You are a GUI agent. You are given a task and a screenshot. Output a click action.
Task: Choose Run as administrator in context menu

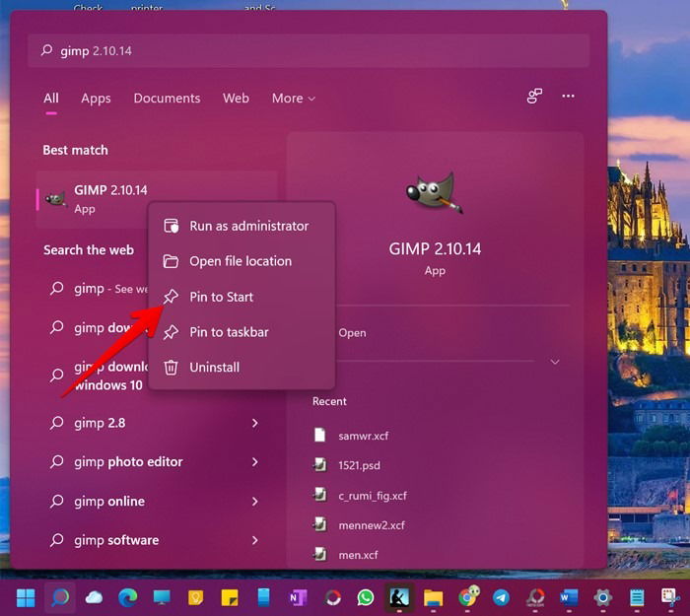click(x=242, y=226)
